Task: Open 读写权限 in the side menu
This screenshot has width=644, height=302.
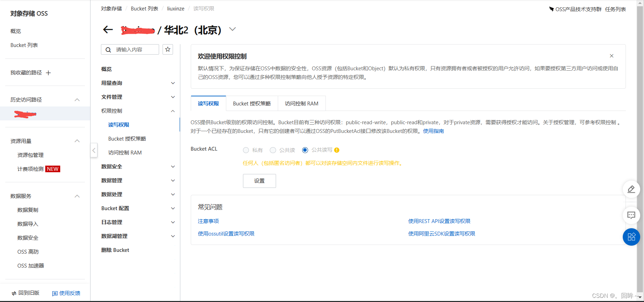Action: [x=119, y=125]
